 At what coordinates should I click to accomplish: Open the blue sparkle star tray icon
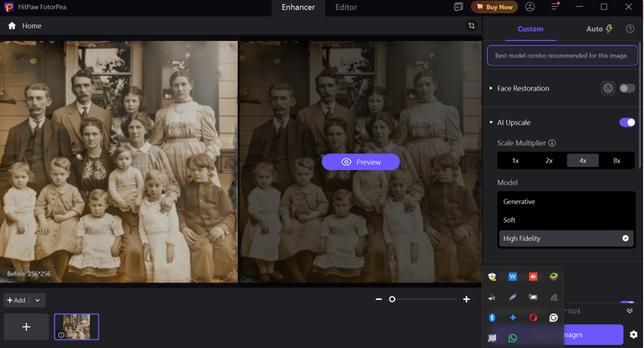pos(512,318)
